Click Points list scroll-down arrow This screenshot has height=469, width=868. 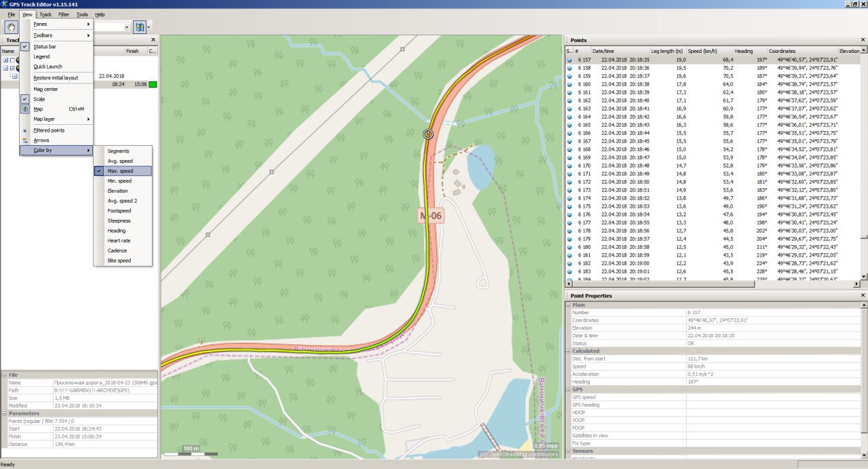tap(864, 276)
